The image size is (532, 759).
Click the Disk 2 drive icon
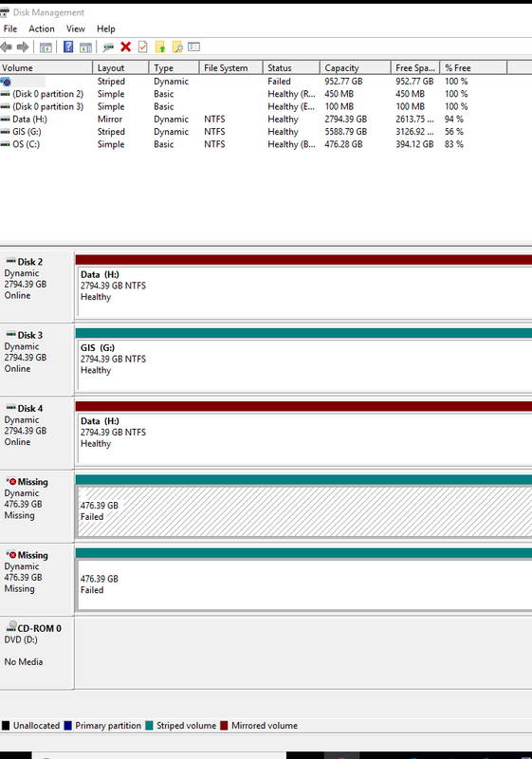tap(10, 262)
